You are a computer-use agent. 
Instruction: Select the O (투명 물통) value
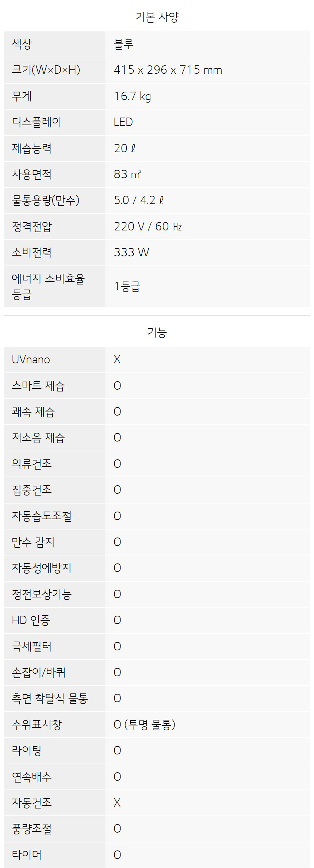[145, 724]
